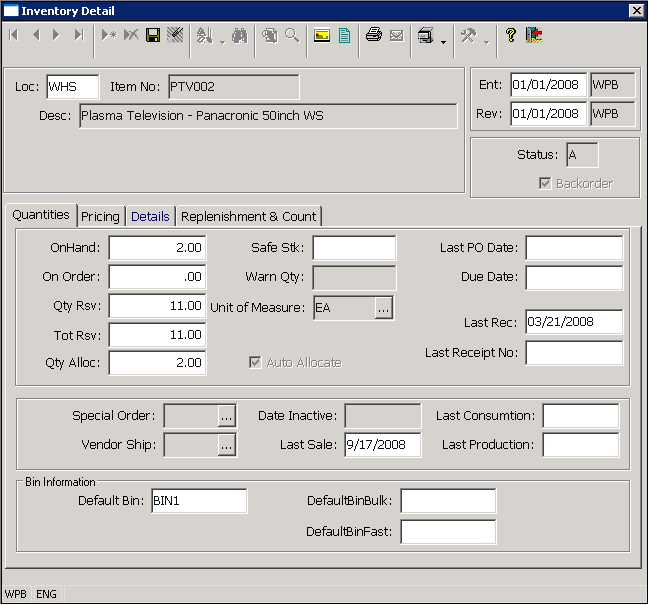This screenshot has width=649, height=605.
Task: Click the Tot Rsv field
Action: 157,335
